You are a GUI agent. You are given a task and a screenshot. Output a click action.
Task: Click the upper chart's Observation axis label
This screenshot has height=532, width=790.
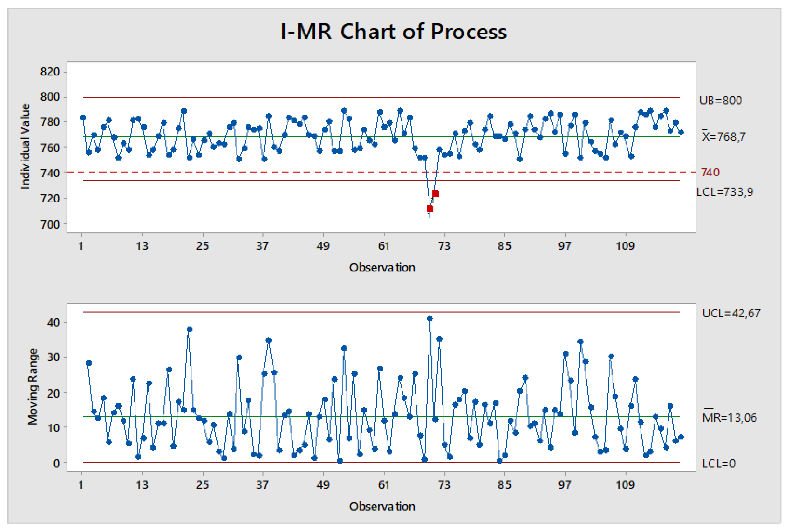382,268
